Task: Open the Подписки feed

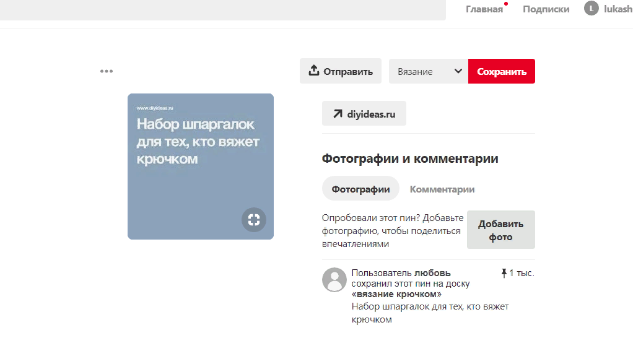Action: click(x=546, y=9)
